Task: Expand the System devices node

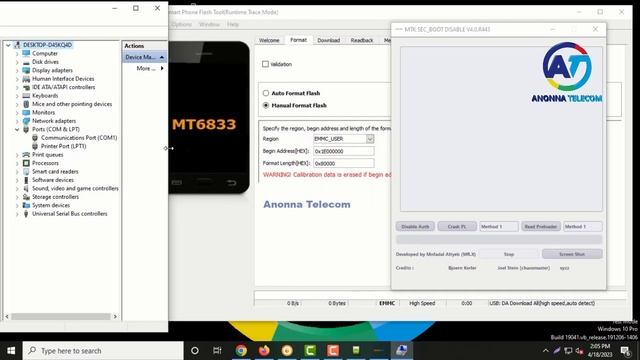Action: pyautogui.click(x=17, y=205)
